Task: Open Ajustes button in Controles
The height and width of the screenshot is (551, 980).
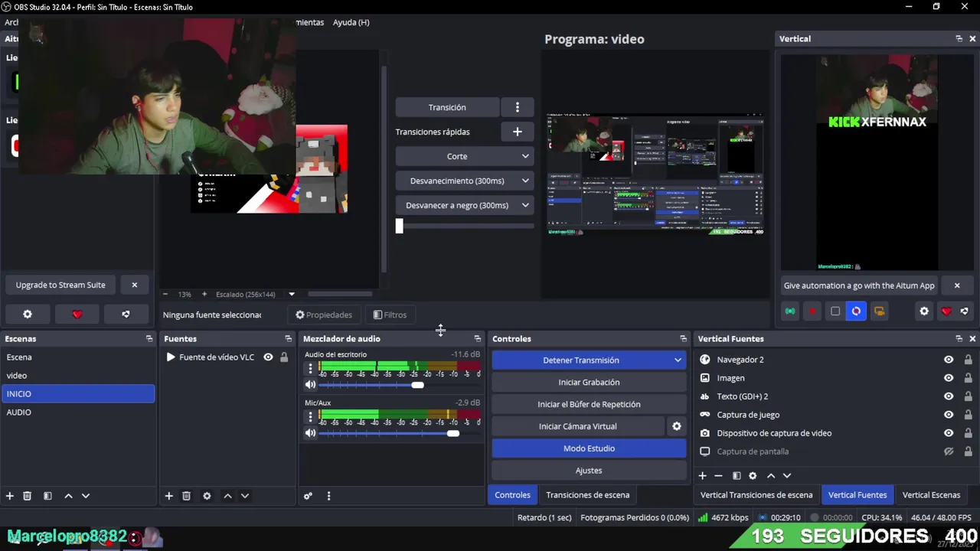Action: point(589,471)
